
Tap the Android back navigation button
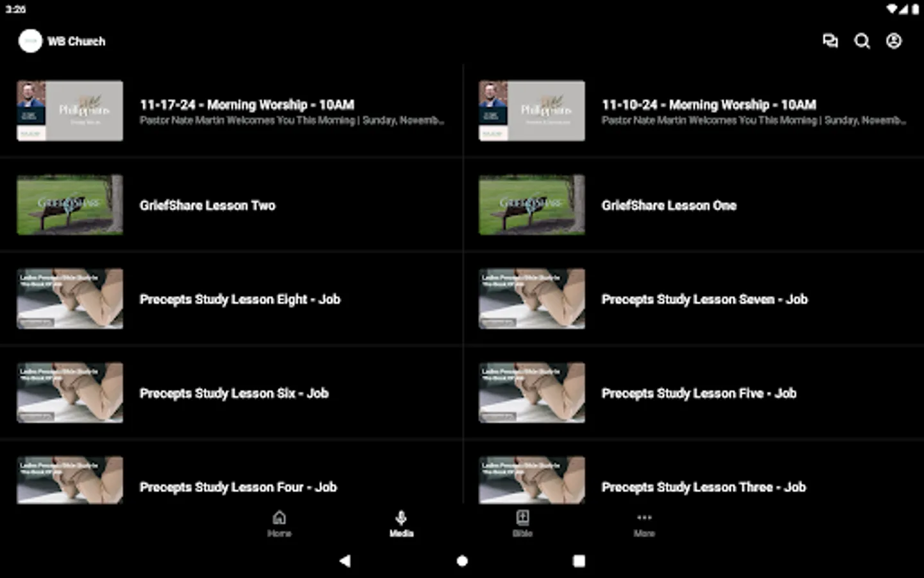[345, 561]
